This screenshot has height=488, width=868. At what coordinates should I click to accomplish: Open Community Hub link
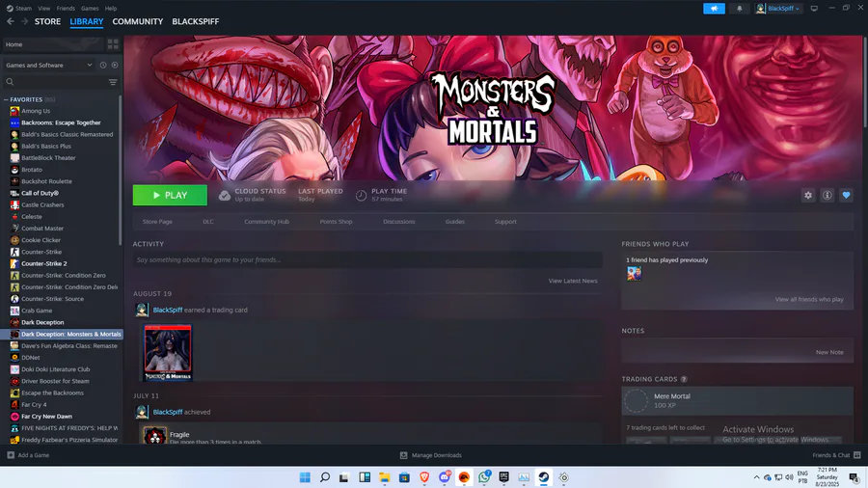coord(266,221)
